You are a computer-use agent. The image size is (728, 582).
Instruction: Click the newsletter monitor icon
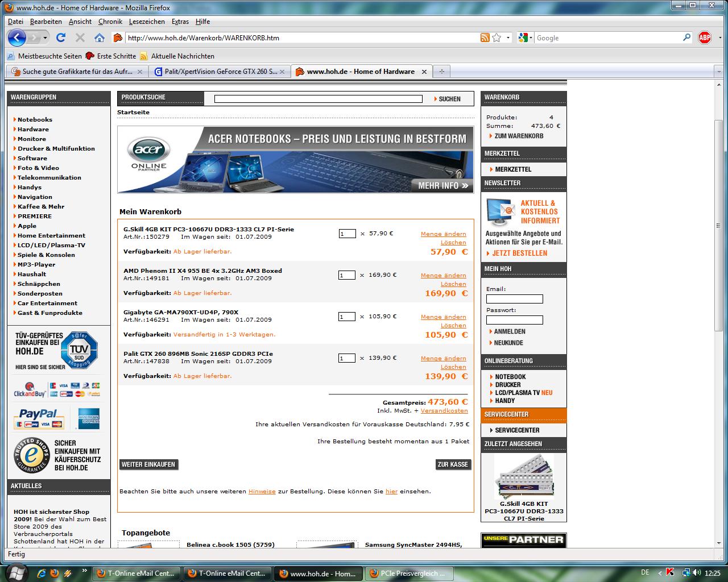click(501, 211)
